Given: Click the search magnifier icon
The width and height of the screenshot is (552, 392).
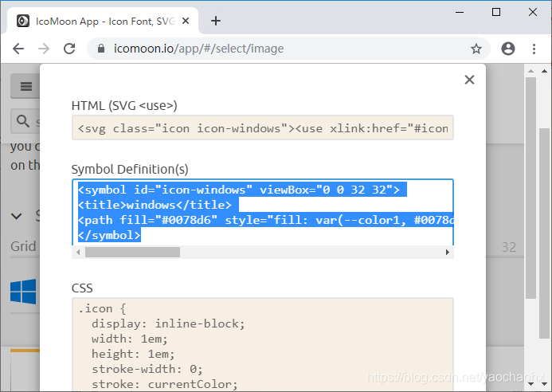Looking at the screenshot, I should point(23,121).
